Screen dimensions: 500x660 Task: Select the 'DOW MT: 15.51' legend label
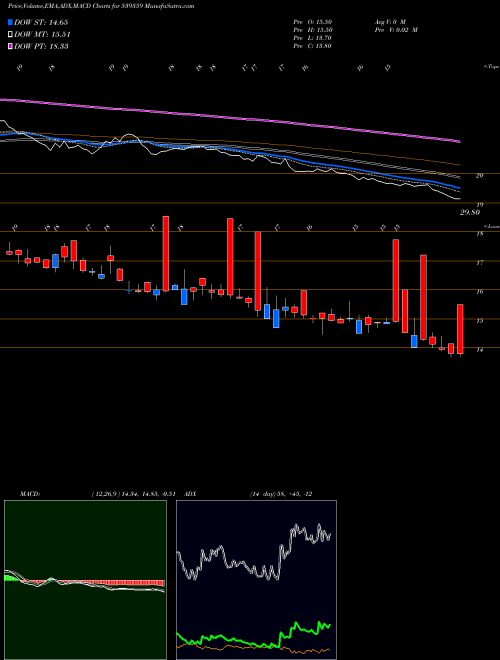pos(42,35)
